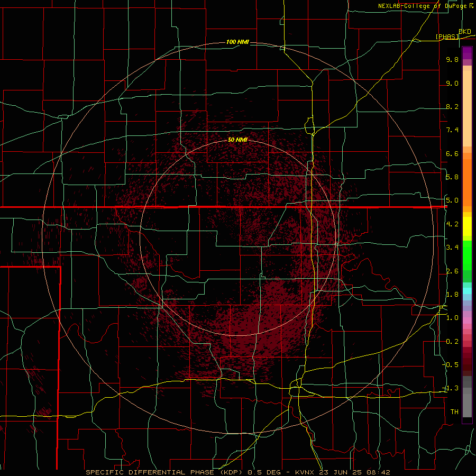Click the 3.4 value on the color scale
This screenshot has width=476, height=476.
click(x=452, y=248)
